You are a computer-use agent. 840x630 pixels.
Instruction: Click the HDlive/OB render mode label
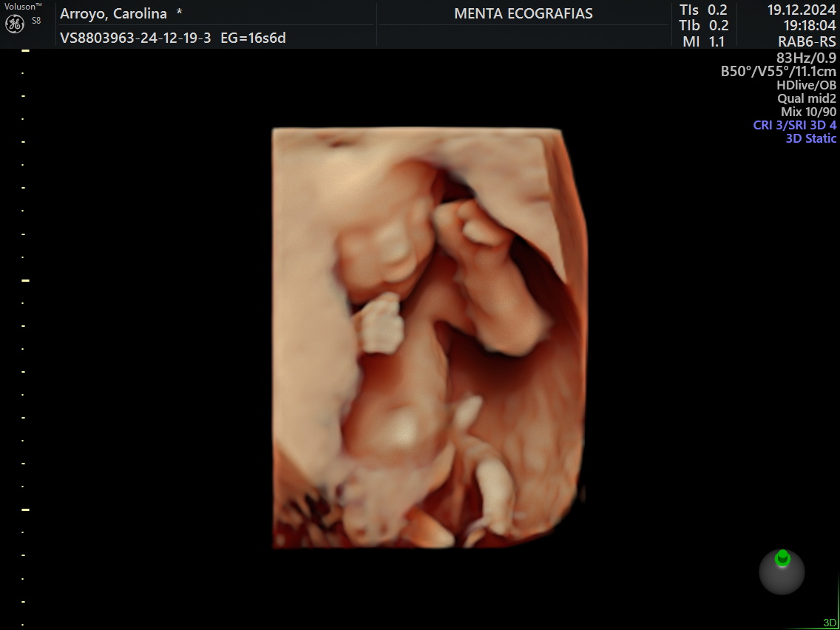tap(806, 84)
